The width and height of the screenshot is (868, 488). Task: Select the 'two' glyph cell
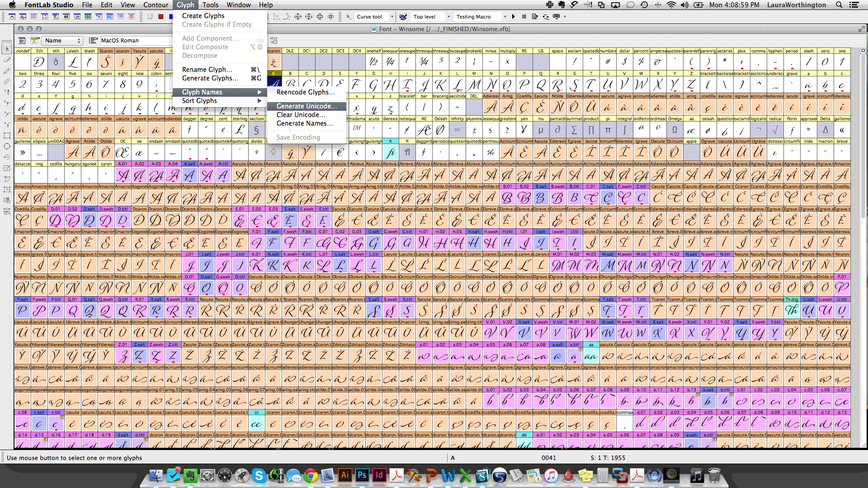pos(23,82)
